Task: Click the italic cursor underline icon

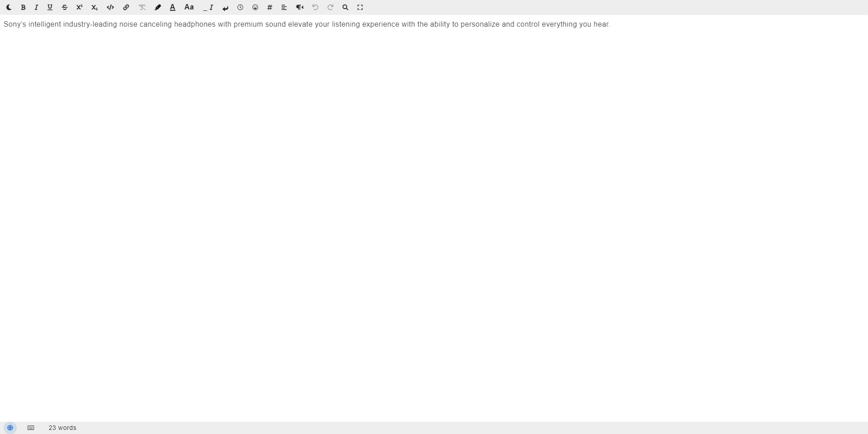Action: coord(208,7)
